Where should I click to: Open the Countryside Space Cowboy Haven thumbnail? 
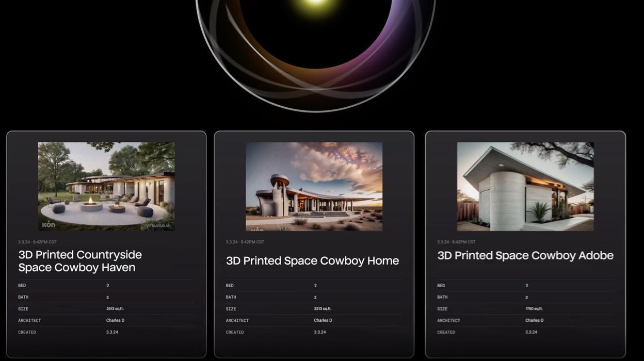click(106, 186)
